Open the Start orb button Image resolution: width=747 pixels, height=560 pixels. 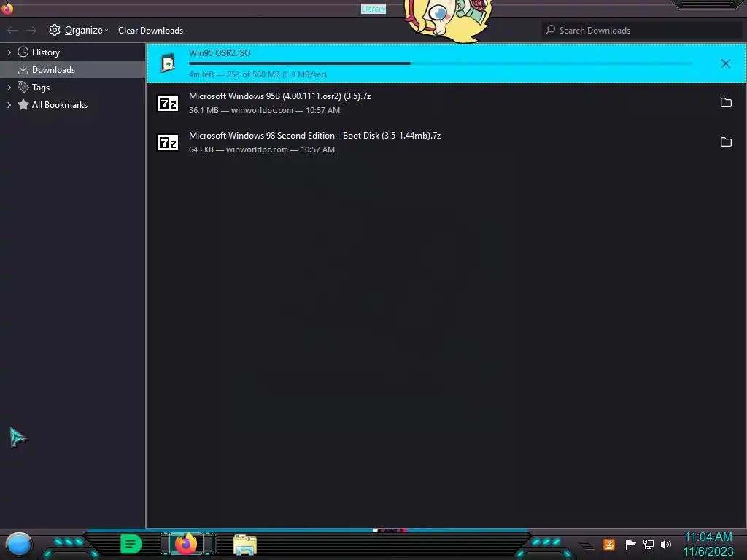tap(18, 545)
